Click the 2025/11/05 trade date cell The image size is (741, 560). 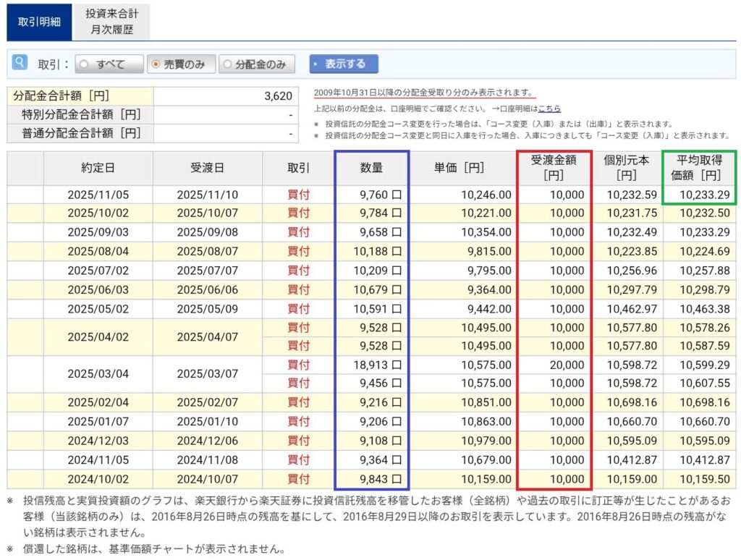click(98, 195)
